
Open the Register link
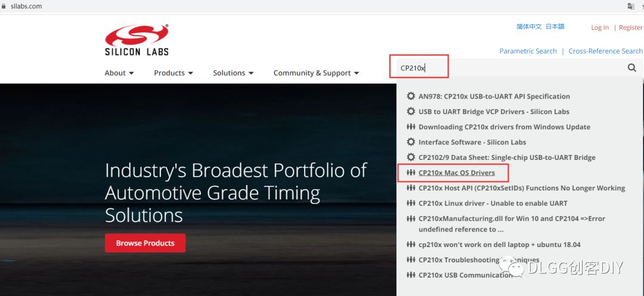630,27
